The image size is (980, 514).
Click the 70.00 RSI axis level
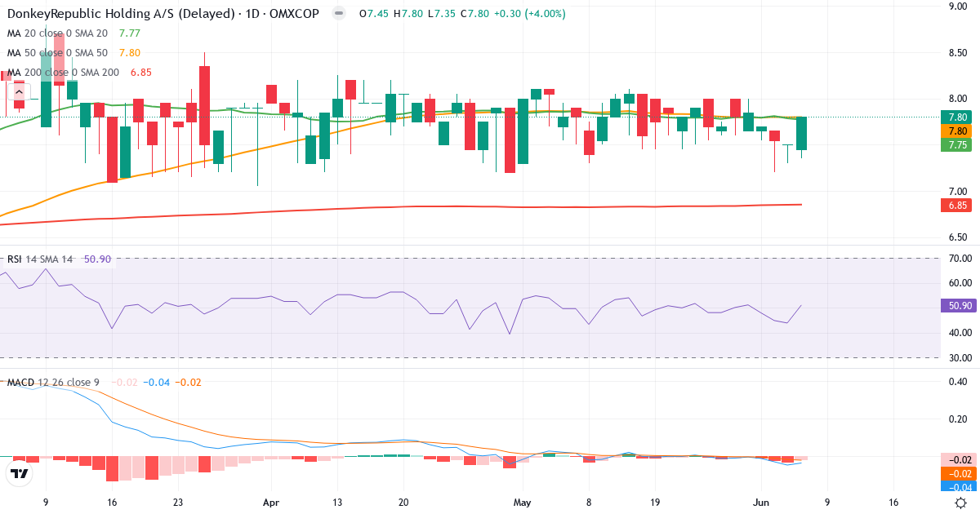(x=960, y=259)
